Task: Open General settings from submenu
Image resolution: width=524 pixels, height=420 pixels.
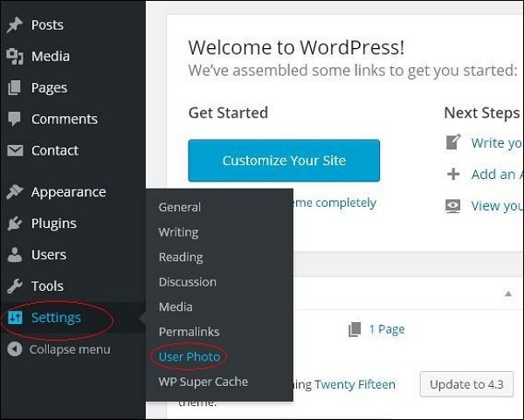Action: tap(179, 207)
